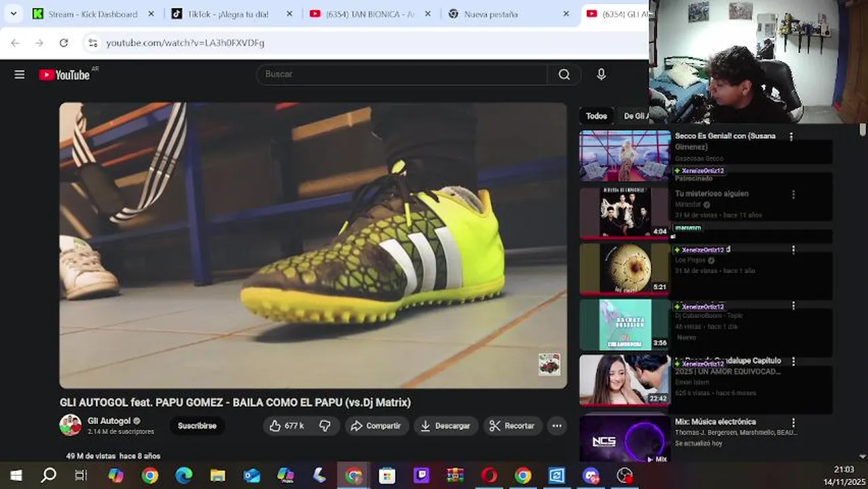Screen dimensions: 868x489
Task: View site information icon in address bar
Action: (93, 43)
